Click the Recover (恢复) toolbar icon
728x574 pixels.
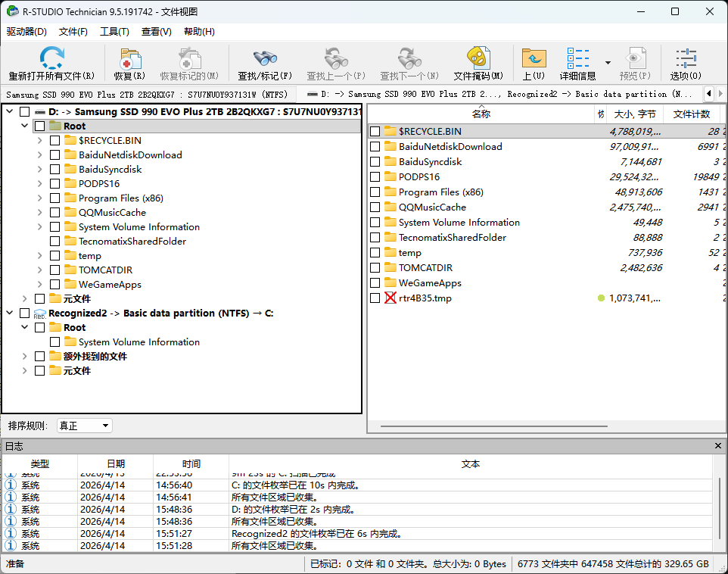129,60
